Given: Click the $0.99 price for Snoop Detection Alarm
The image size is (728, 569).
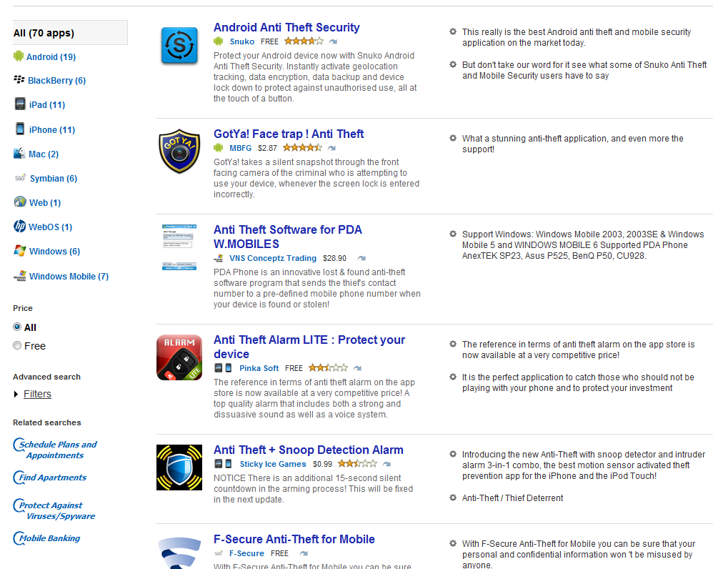Looking at the screenshot, I should pos(322,464).
